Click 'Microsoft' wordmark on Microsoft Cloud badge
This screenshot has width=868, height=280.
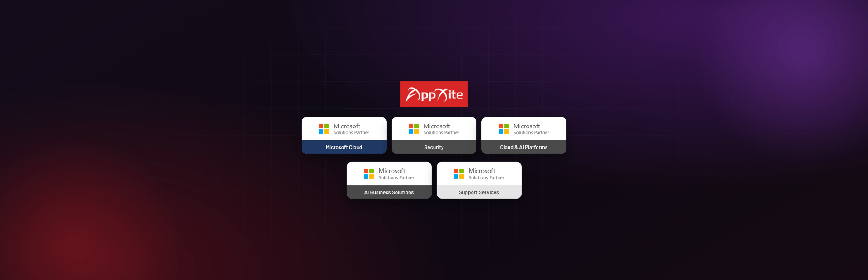tap(347, 126)
